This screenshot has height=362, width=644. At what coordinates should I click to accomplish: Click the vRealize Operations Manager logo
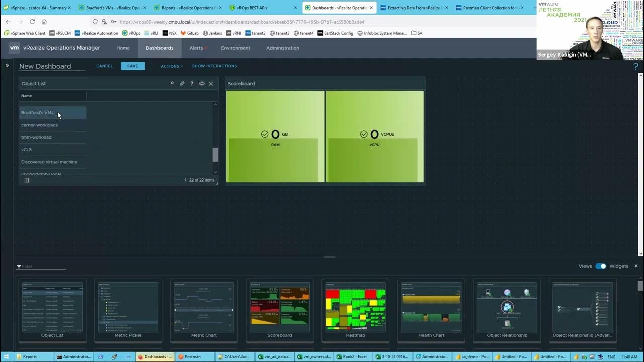point(14,48)
